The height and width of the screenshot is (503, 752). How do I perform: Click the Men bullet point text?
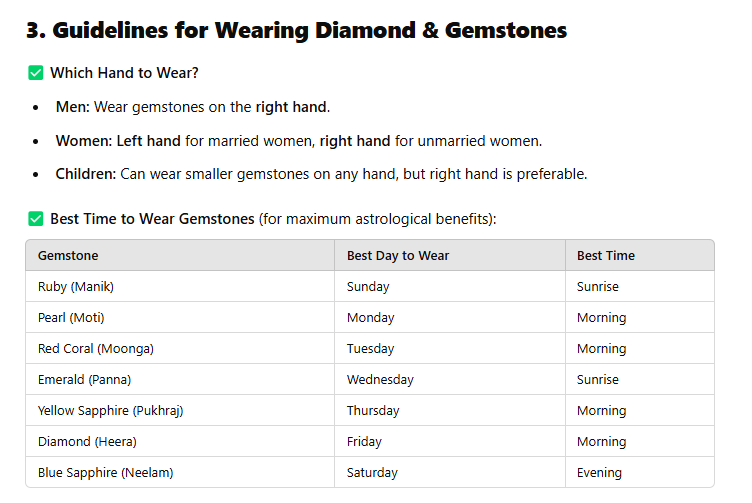coord(193,107)
